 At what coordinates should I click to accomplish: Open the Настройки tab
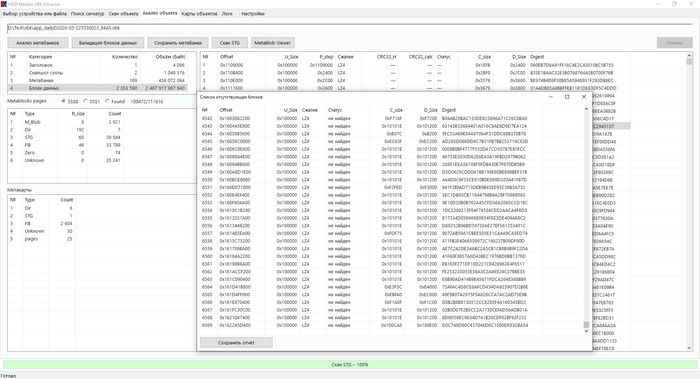[253, 14]
